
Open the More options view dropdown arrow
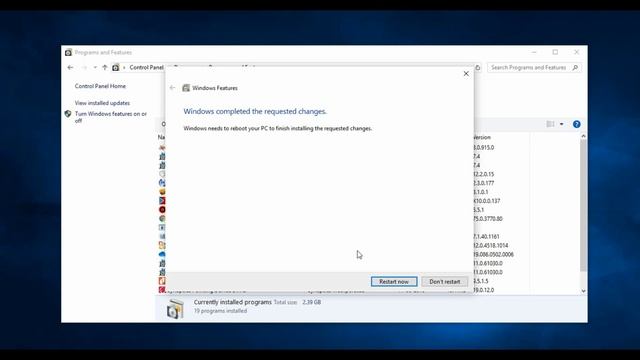(562, 124)
